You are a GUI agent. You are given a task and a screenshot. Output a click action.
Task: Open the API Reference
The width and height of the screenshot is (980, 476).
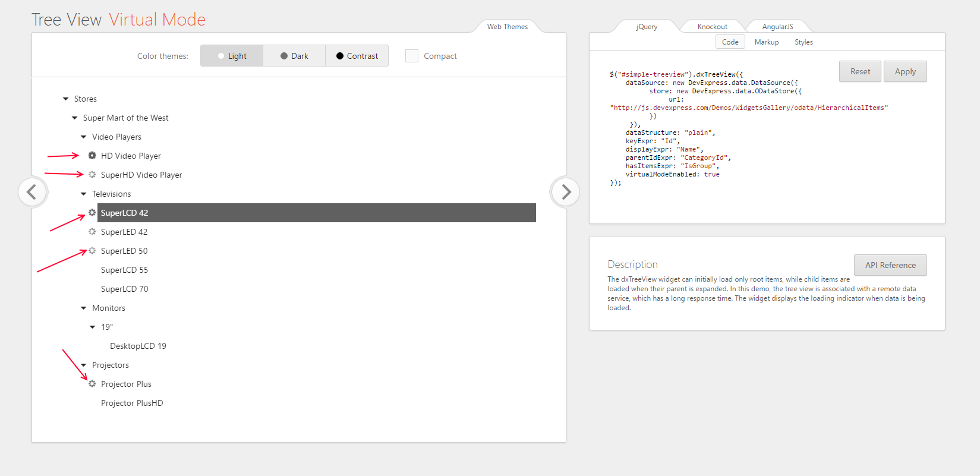coord(890,265)
